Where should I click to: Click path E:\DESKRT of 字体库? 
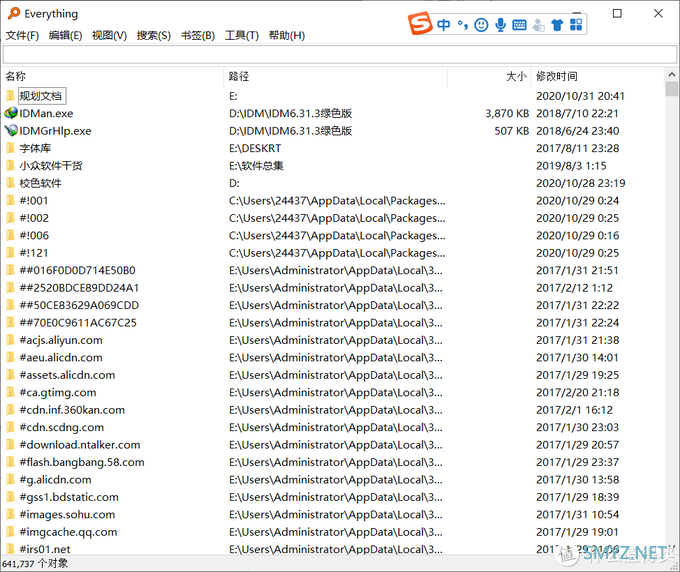(255, 148)
